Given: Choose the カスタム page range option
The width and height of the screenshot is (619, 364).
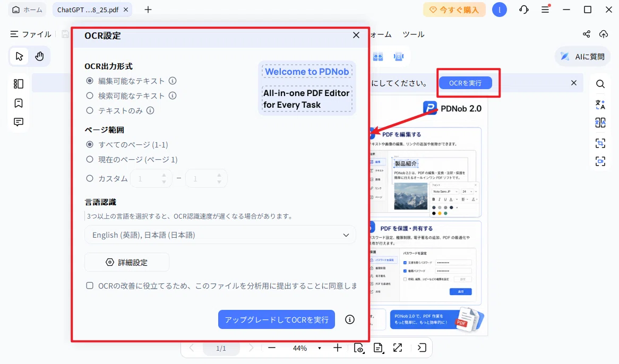Looking at the screenshot, I should click(90, 179).
